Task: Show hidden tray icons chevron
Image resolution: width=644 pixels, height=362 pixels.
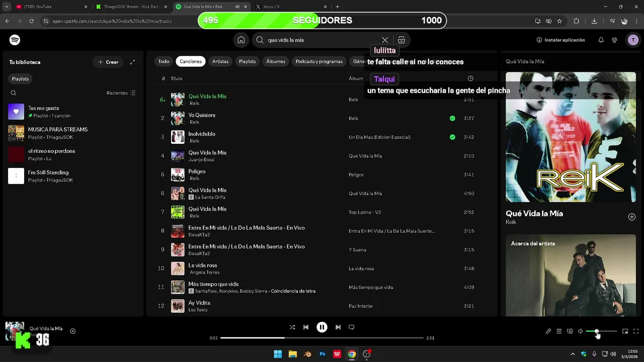Action: pos(573,354)
